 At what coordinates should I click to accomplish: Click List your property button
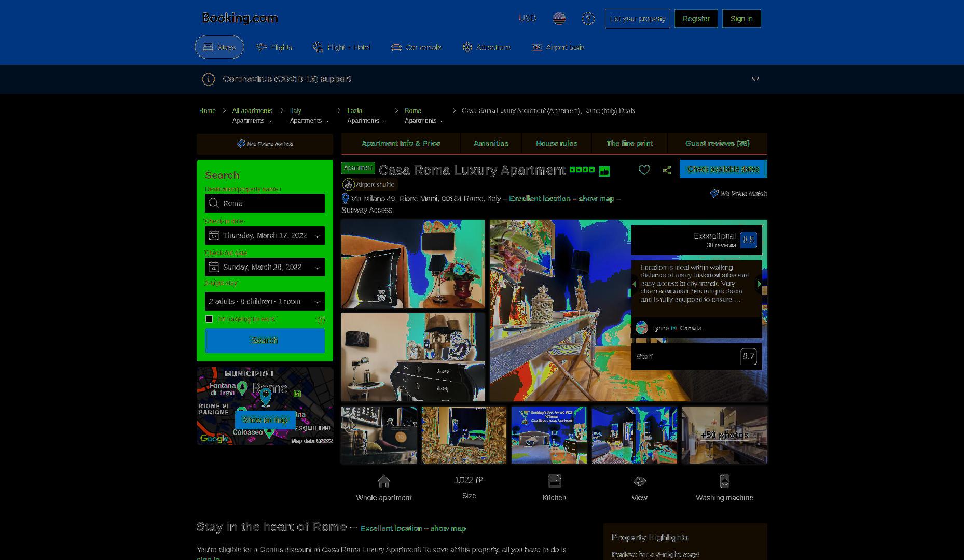(637, 19)
